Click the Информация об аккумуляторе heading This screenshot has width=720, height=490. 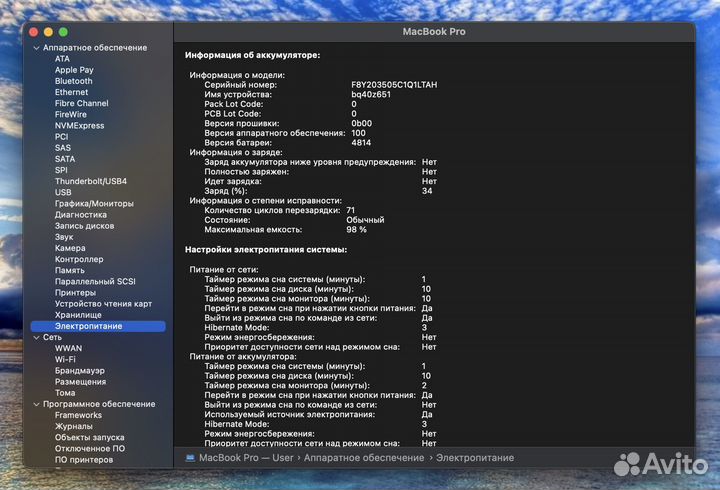tap(253, 55)
